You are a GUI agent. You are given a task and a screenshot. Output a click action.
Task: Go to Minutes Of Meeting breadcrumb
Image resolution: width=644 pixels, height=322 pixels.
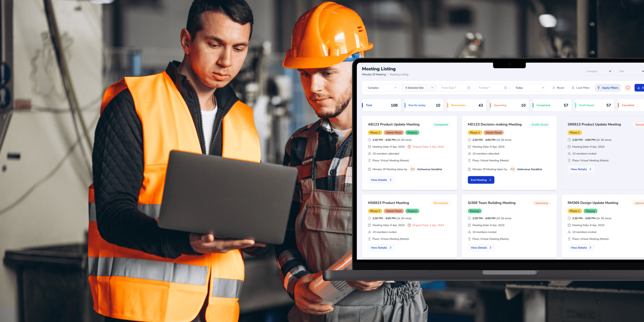coord(374,75)
